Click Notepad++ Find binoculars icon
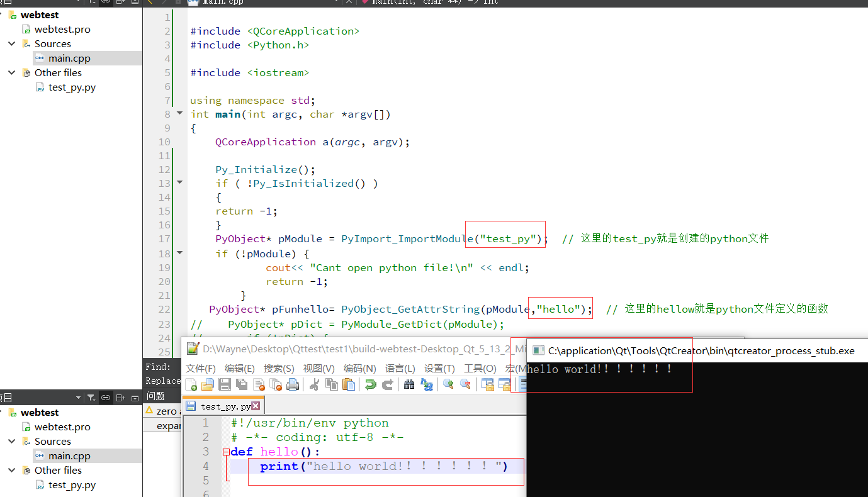This screenshot has height=497, width=868. click(x=409, y=384)
